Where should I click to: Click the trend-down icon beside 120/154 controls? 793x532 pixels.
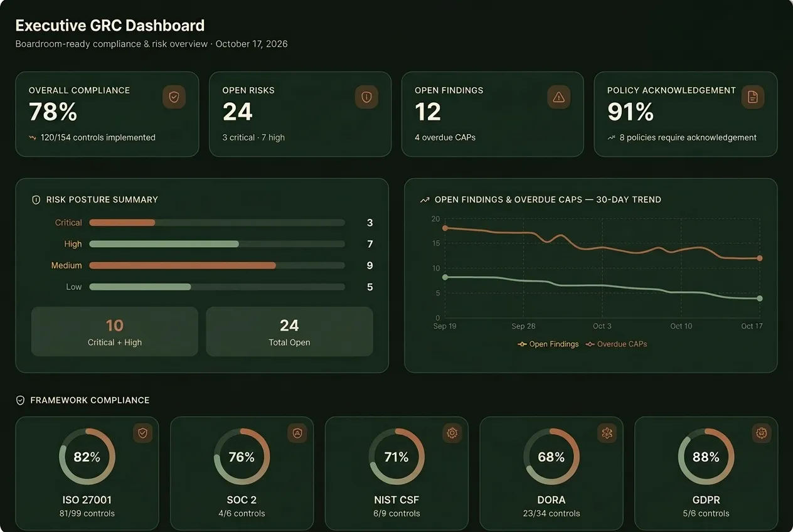[x=33, y=137]
